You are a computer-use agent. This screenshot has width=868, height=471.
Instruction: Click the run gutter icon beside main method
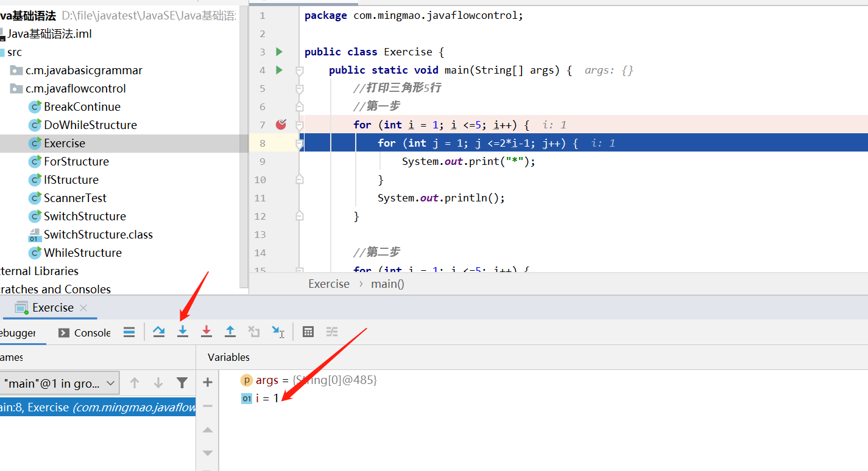(279, 70)
